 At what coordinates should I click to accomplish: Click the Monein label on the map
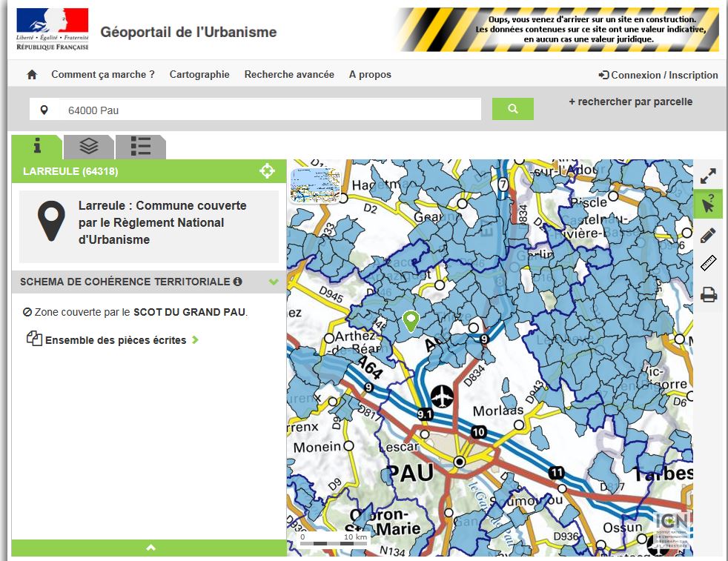[317, 447]
